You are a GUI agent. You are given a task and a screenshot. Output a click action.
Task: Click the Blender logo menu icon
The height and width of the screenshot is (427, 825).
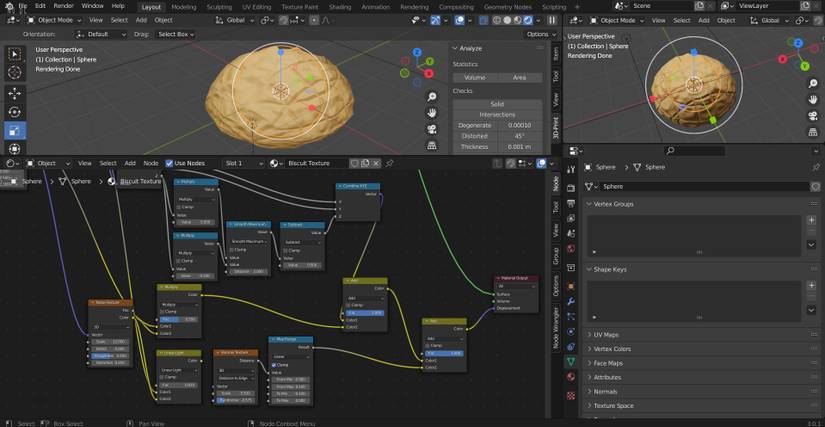[8, 6]
